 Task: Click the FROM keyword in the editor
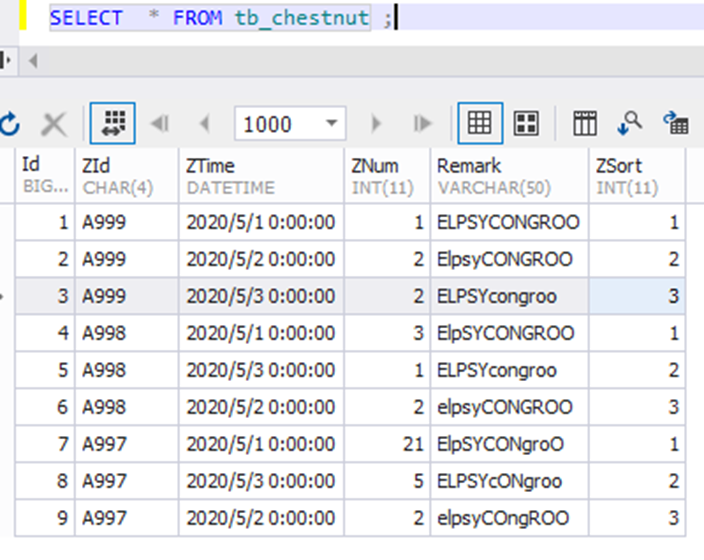(198, 18)
